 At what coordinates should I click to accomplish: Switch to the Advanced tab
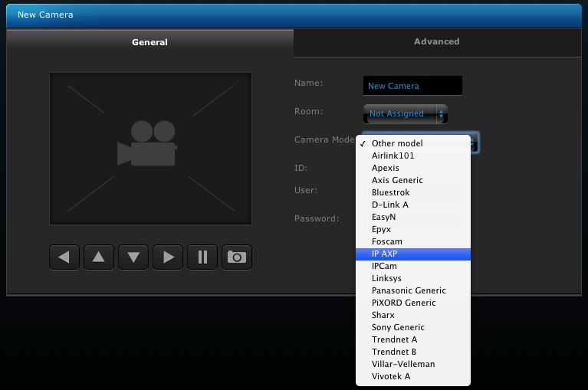click(437, 42)
